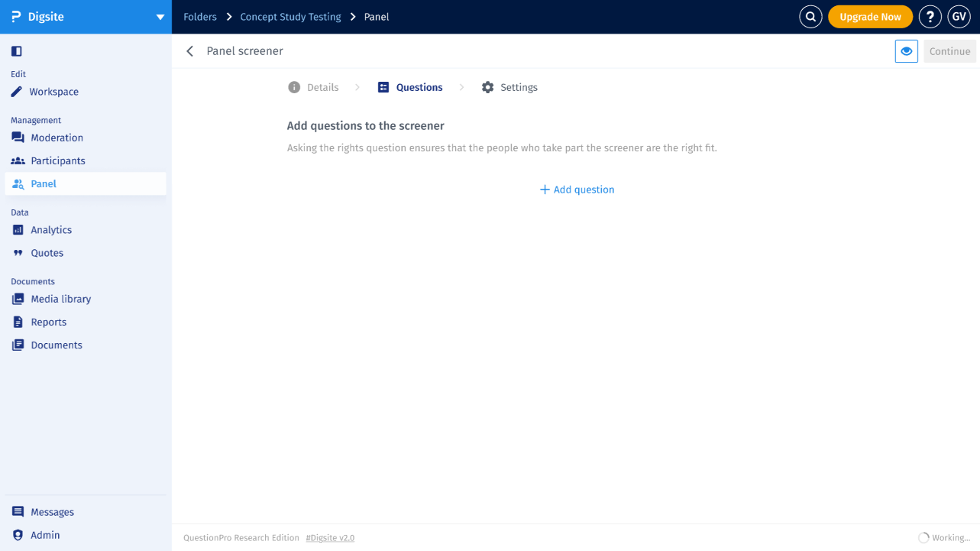Click Upgrade Now

click(x=870, y=16)
